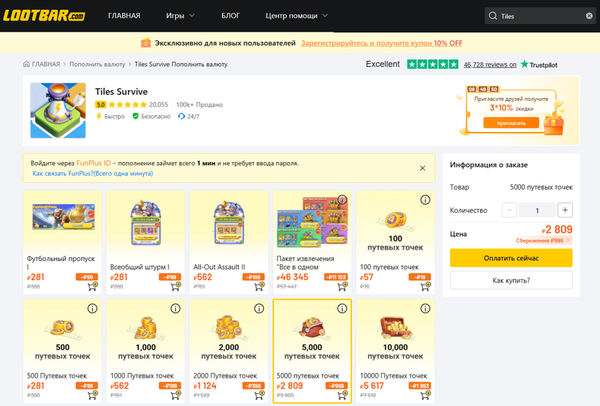
Task: Clear the search field text
Action: [589, 16]
